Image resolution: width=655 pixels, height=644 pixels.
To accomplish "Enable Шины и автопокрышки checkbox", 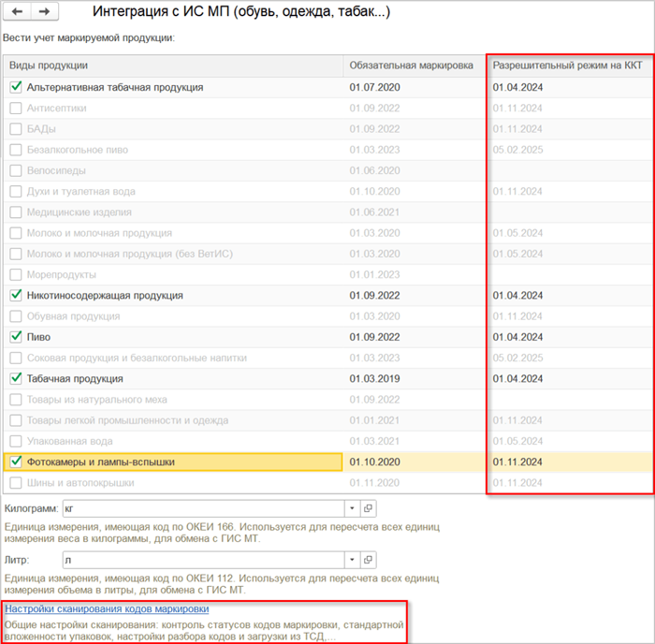I will tap(16, 483).
